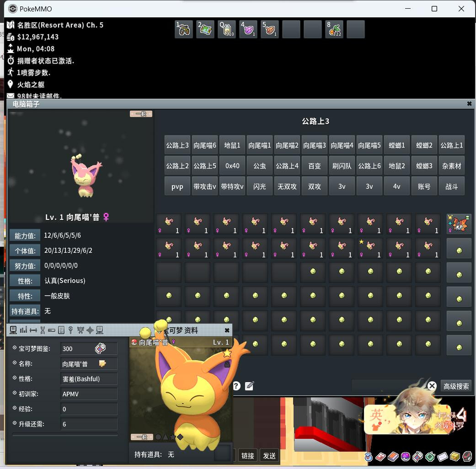Viewport: 476px width, 469px height.
Task: Switch to the 向尾喵6 box tab
Action: (x=205, y=145)
